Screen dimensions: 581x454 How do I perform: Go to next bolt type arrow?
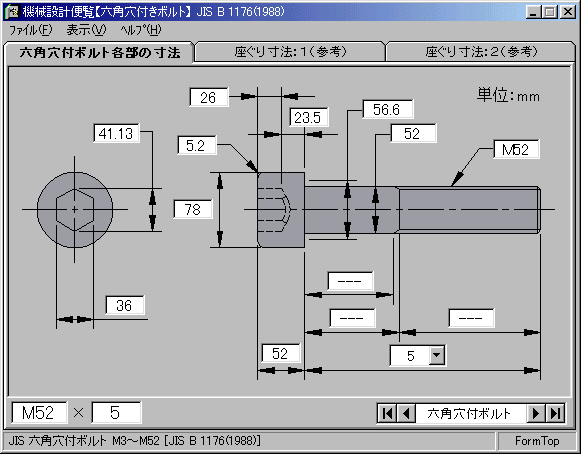[536, 413]
